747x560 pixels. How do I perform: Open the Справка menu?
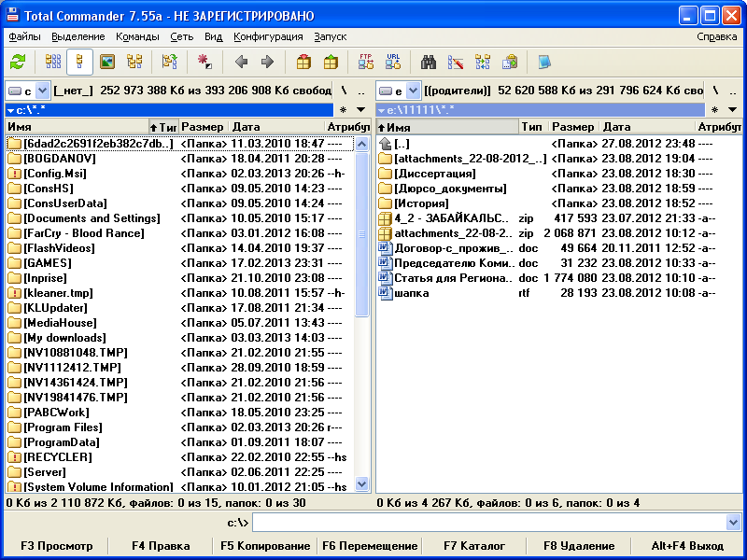(x=717, y=36)
